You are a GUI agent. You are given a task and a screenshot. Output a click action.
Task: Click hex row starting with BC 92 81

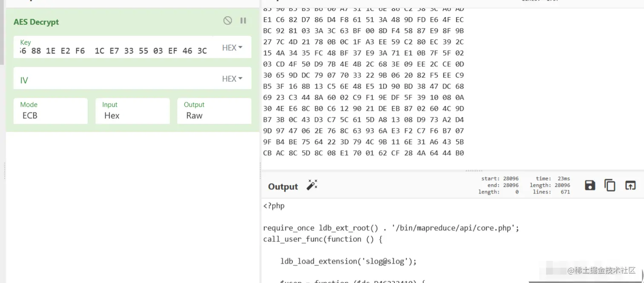[x=363, y=31]
